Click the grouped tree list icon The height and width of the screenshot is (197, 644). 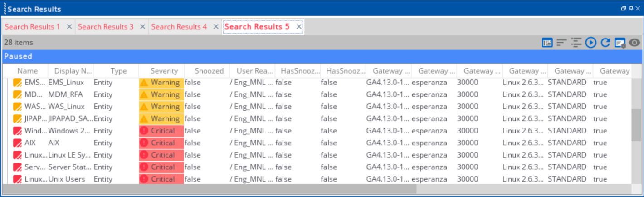(x=576, y=43)
